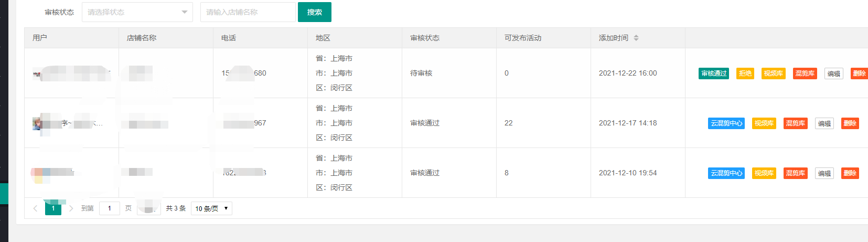Delete the third row with 删除
Viewport: 868px width, 242px height.
(850, 173)
